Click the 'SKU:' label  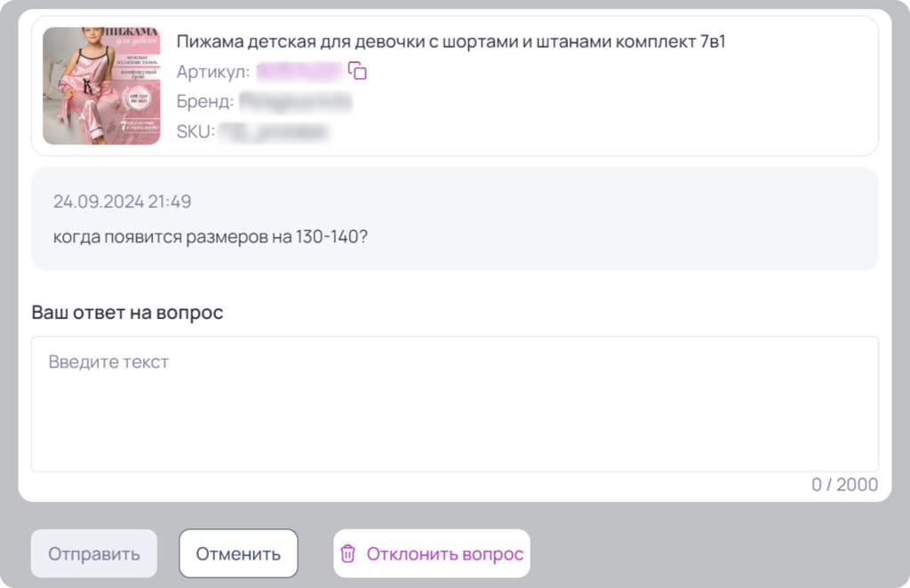pos(196,131)
